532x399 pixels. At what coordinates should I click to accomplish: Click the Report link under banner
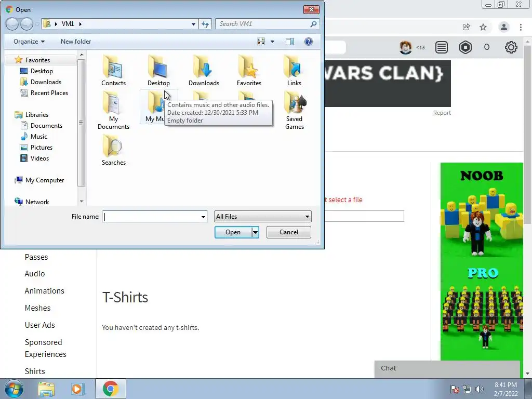coord(442,113)
